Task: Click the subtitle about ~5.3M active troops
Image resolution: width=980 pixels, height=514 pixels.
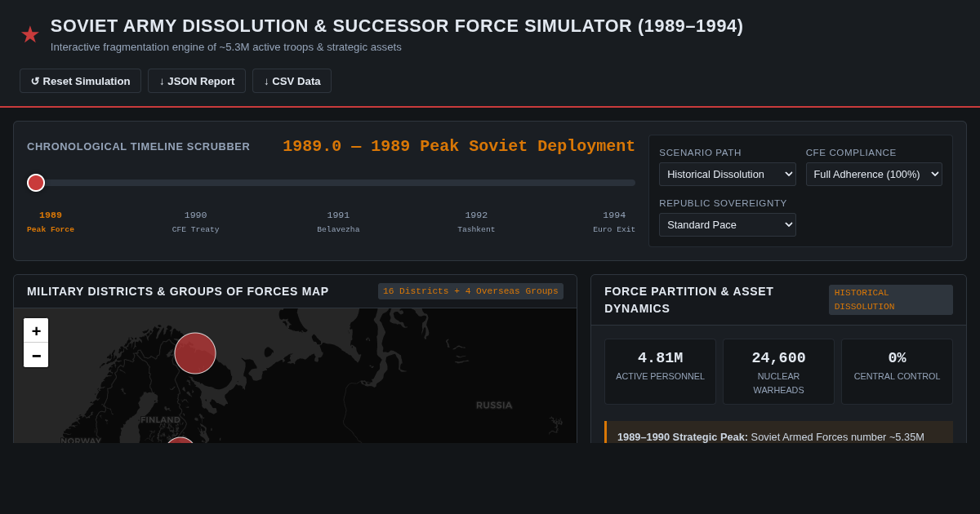Action: coord(226,47)
